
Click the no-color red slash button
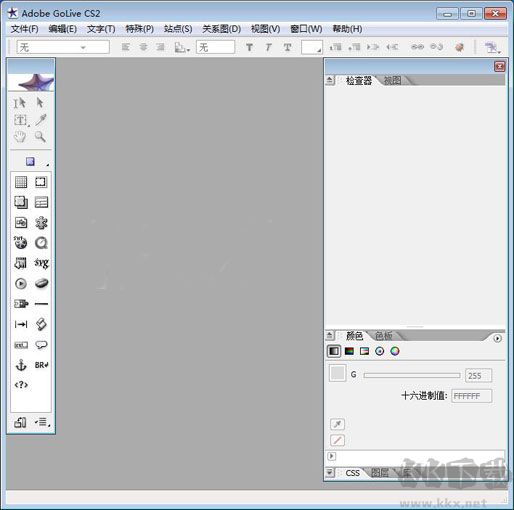click(337, 440)
